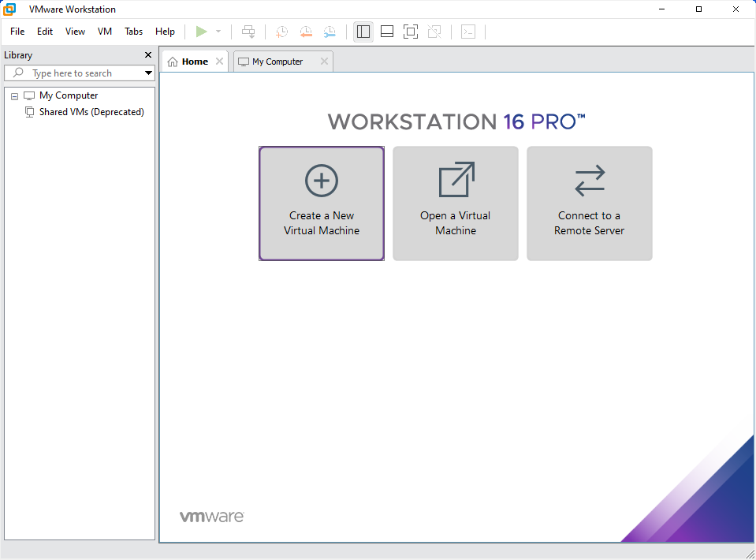Open the Tabs menu
The width and height of the screenshot is (756, 560).
pos(133,32)
